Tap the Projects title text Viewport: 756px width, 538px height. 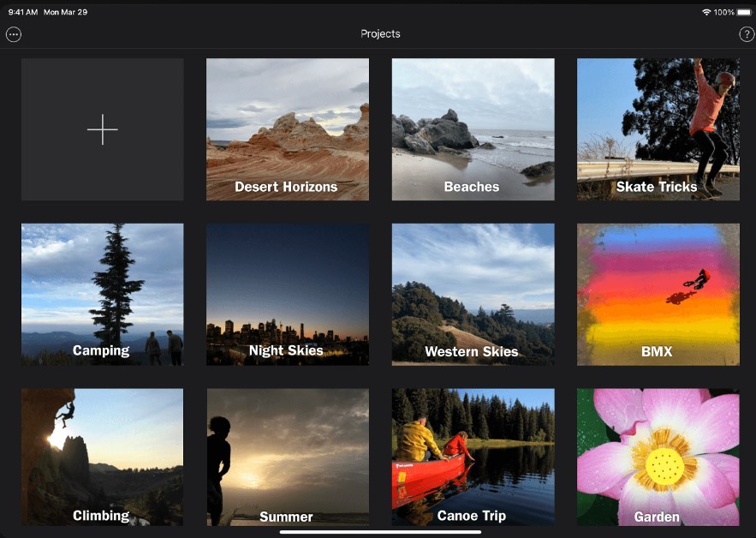(380, 33)
